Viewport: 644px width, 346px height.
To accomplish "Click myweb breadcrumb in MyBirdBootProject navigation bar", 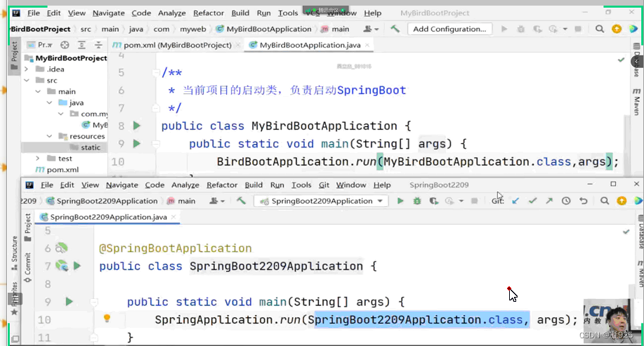I will click(x=192, y=29).
